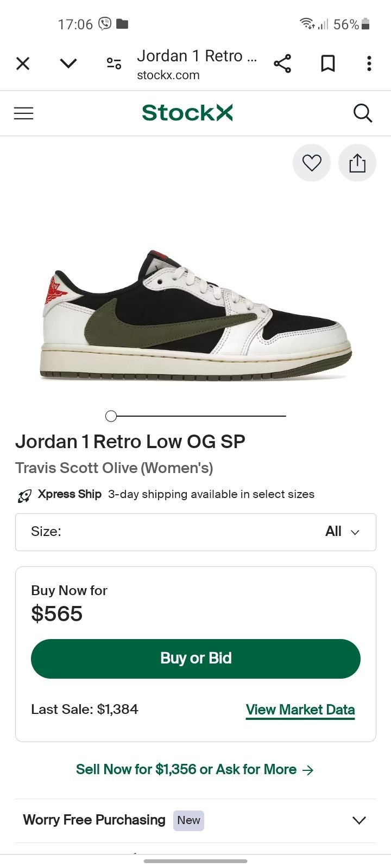The image size is (391, 868).
Task: Open the StockX hamburger menu
Action: (23, 113)
